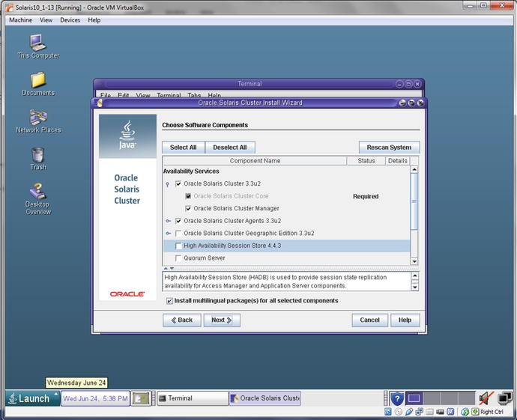Check the Quorum Server checkbox
The height and width of the screenshot is (420, 517).
(x=178, y=258)
